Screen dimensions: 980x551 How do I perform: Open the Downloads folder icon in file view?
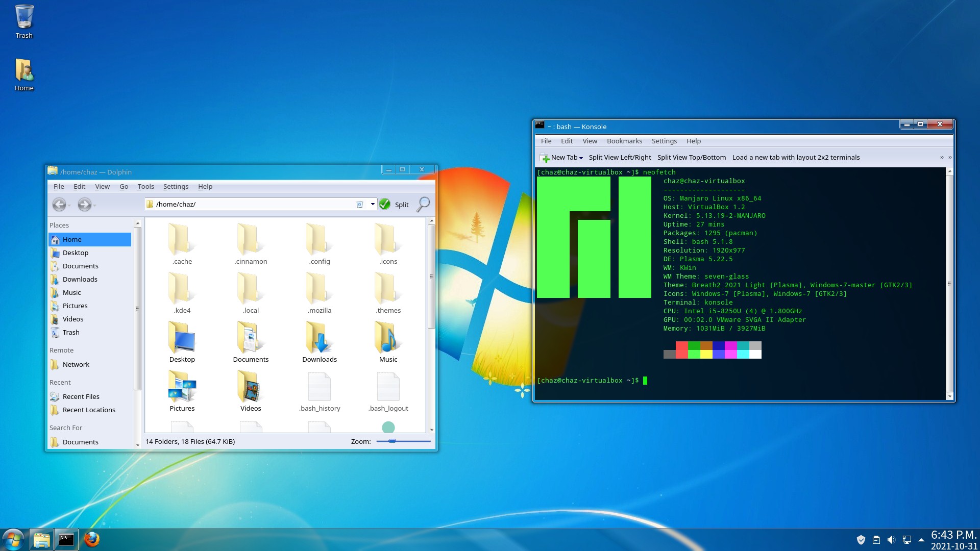[x=320, y=342]
